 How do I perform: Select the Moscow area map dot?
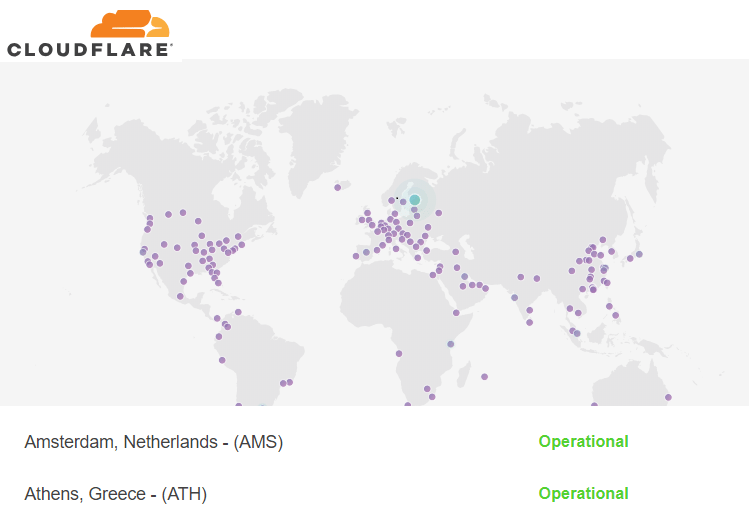[x=439, y=213]
